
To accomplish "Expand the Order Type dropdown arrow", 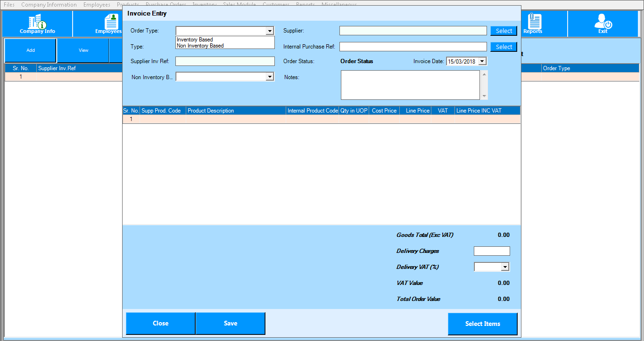I will click(270, 31).
